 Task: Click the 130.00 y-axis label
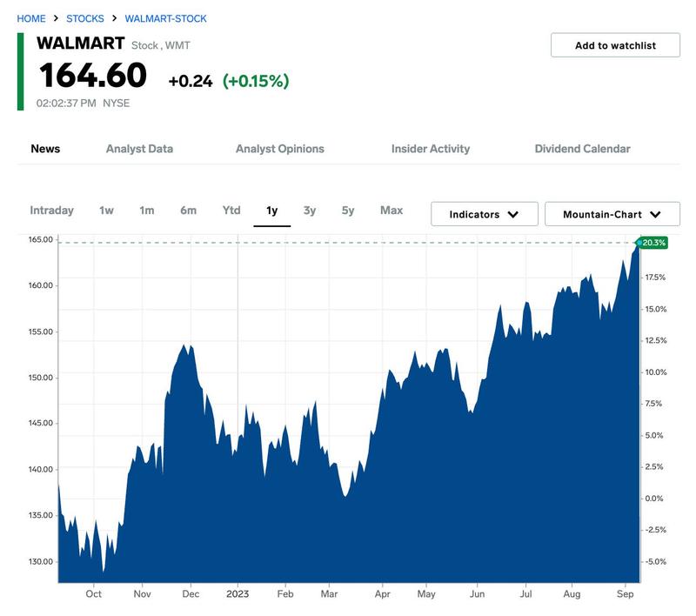click(40, 561)
